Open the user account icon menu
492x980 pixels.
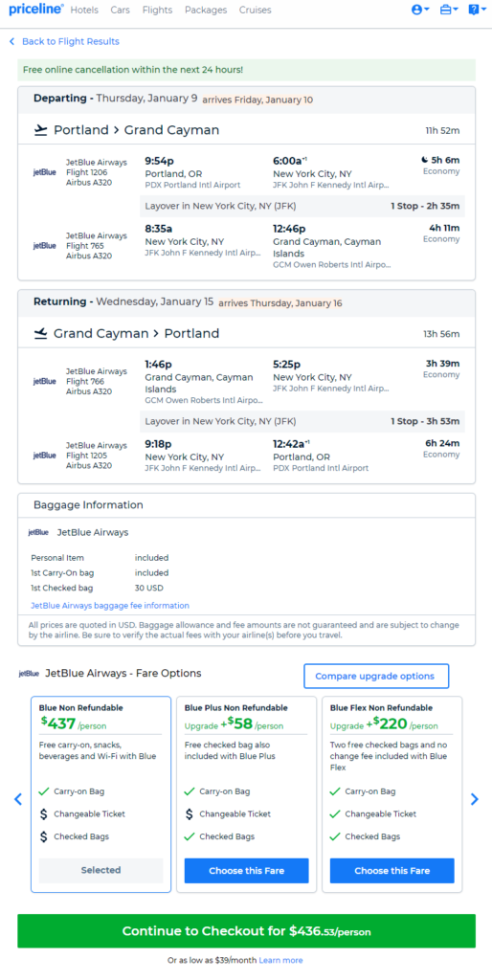point(420,10)
